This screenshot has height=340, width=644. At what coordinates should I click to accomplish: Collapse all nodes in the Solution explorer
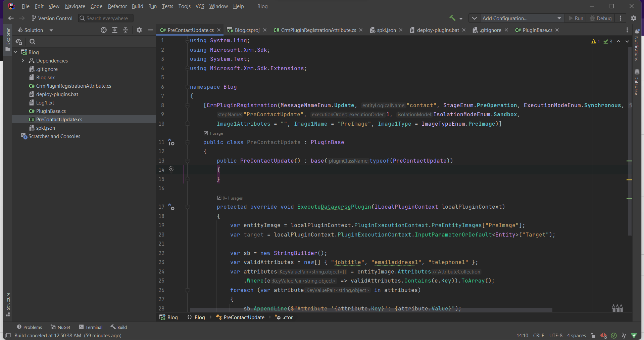(x=126, y=30)
